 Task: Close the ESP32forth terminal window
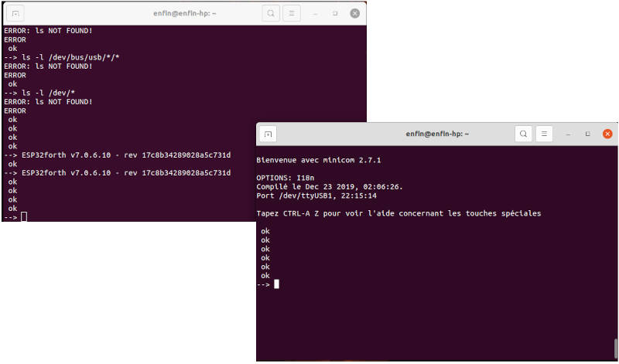pyautogui.click(x=354, y=13)
